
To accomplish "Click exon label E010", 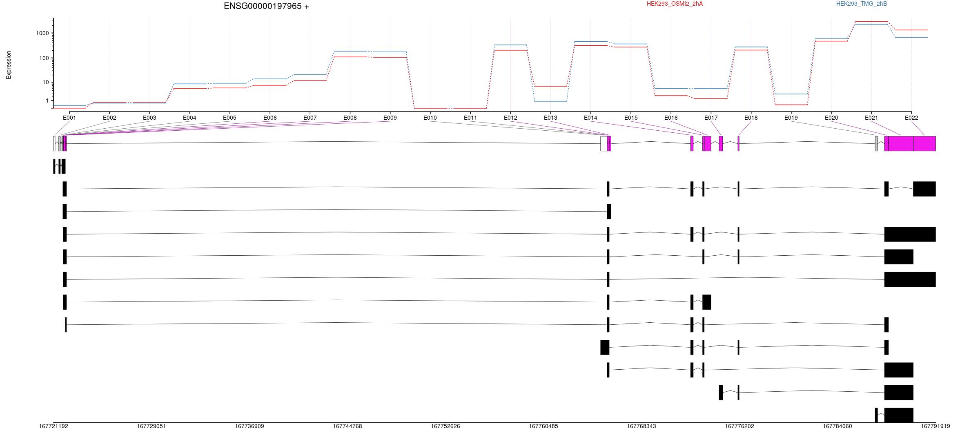I will [430, 118].
